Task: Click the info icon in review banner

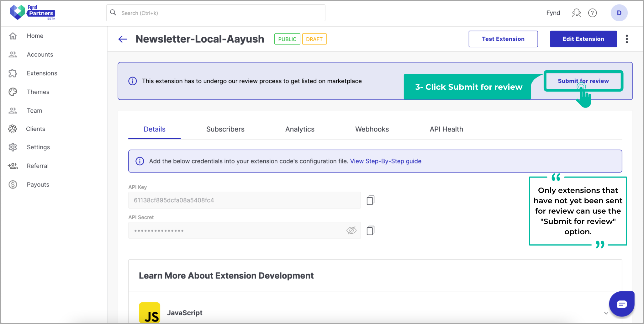Action: coord(133,81)
